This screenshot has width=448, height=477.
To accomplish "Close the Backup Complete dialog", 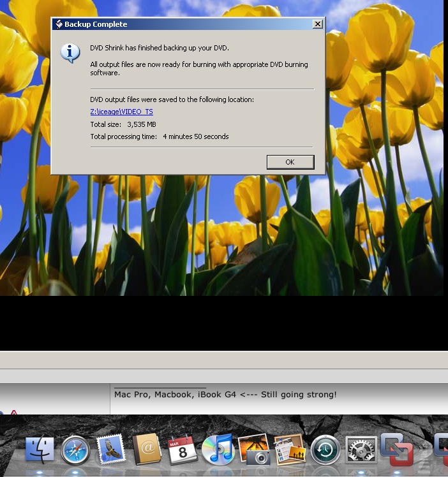I will (x=317, y=24).
